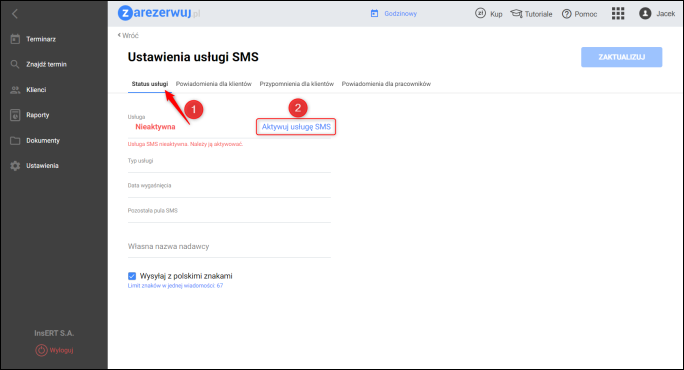Image resolution: width=684 pixels, height=370 pixels.
Task: Click the Wyloguj power icon
Action: pos(41,350)
